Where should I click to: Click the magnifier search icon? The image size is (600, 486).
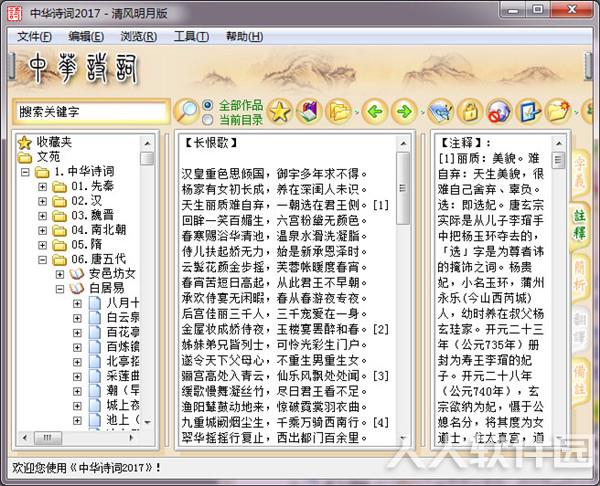point(186,111)
